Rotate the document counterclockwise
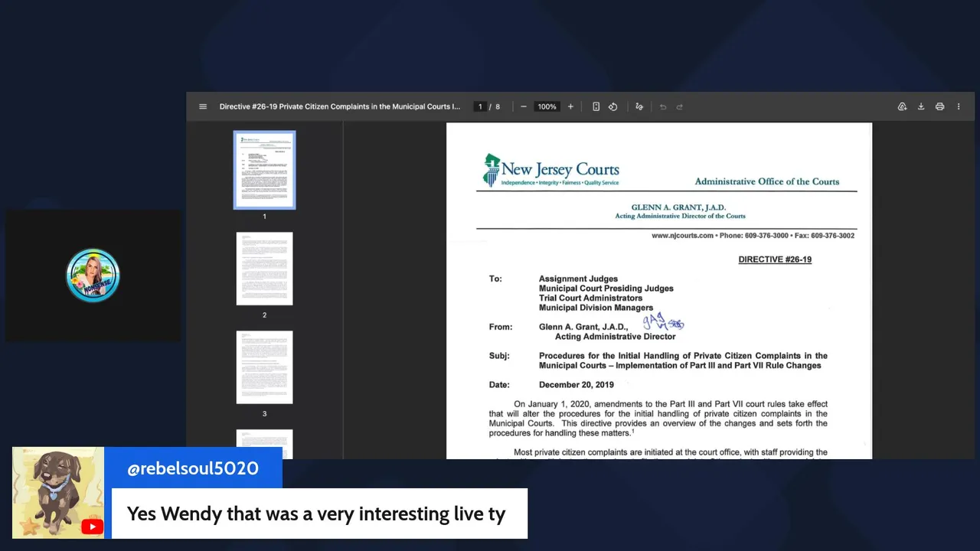980x551 pixels. tap(613, 106)
